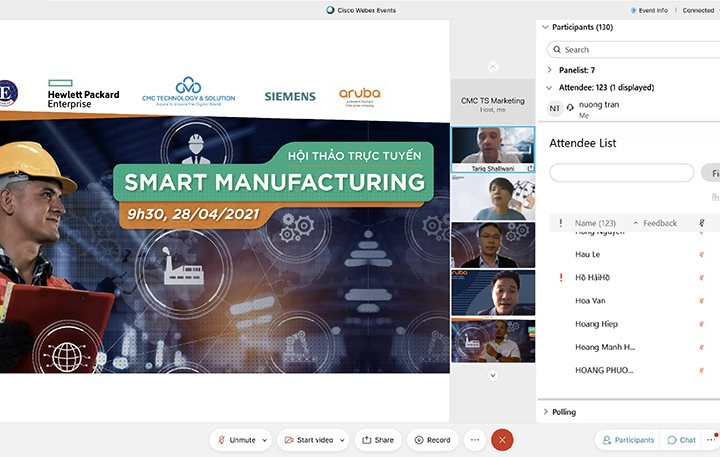Click the exclamation column header icon

[x=561, y=223]
